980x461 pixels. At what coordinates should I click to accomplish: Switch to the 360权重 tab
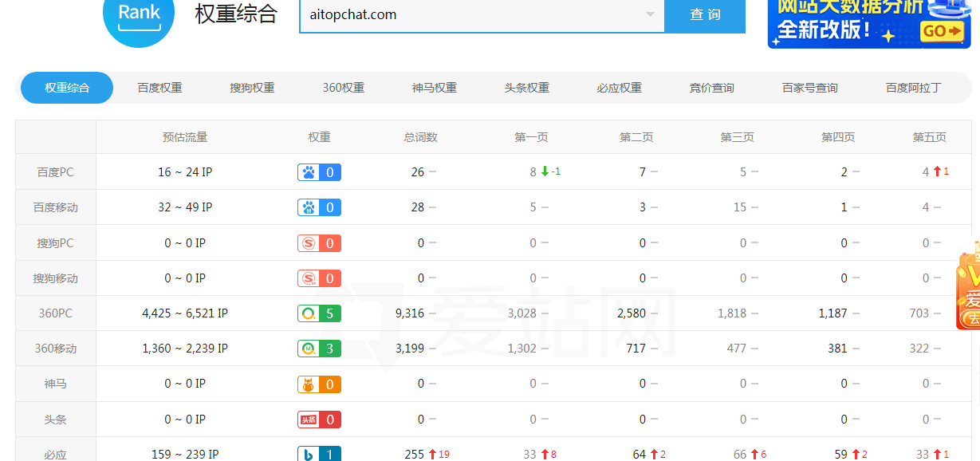344,88
